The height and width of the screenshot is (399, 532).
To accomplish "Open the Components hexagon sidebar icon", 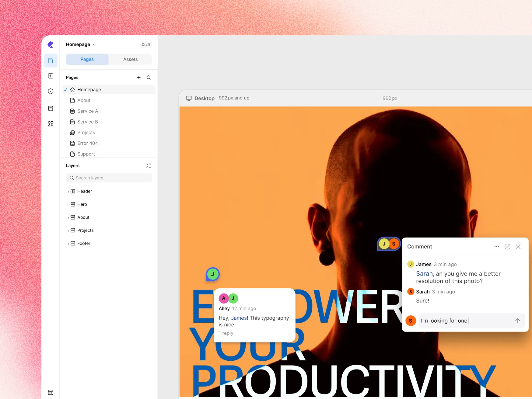I will [x=51, y=91].
